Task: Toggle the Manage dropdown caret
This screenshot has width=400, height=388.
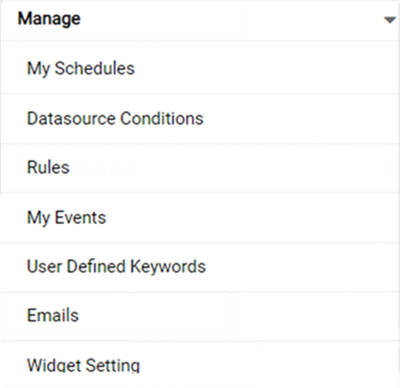Action: [x=390, y=20]
